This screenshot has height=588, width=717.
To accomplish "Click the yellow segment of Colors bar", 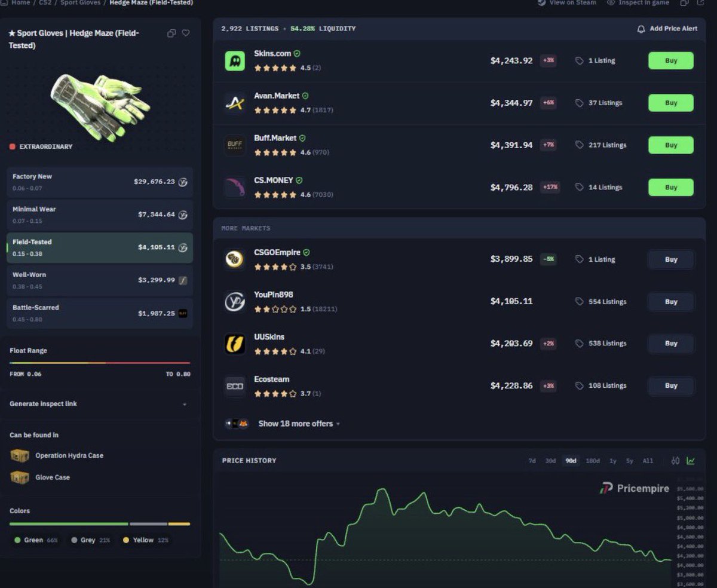I will tap(179, 524).
